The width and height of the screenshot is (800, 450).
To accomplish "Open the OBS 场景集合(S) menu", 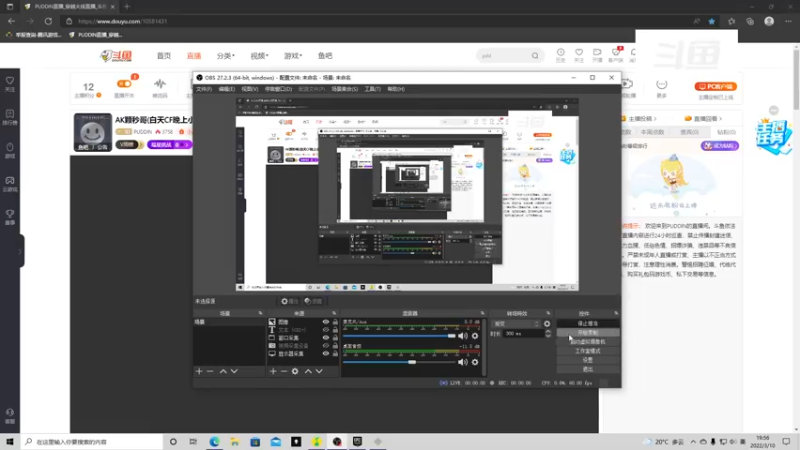I will click(344, 89).
